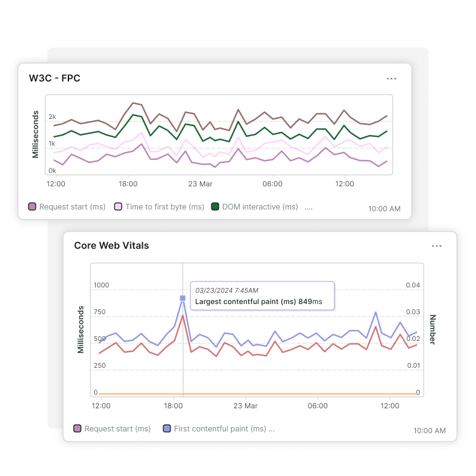Toggle Request start series in W3C legend
476x476 pixels.
coord(67,207)
